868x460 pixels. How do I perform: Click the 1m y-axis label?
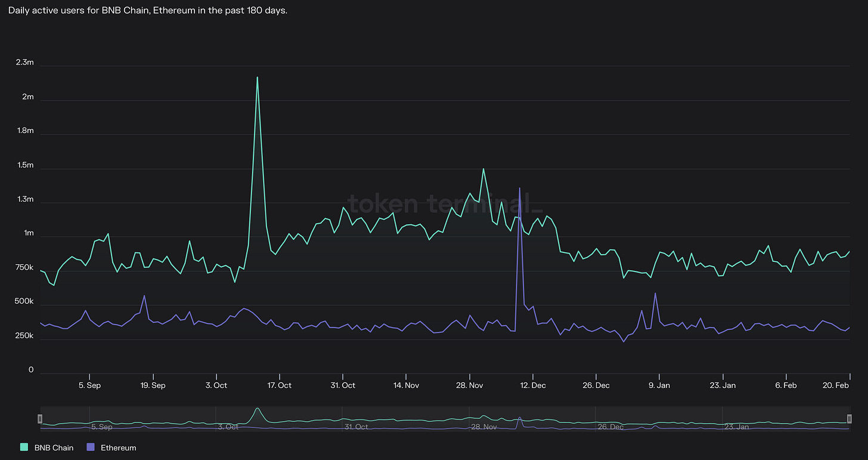pos(29,233)
